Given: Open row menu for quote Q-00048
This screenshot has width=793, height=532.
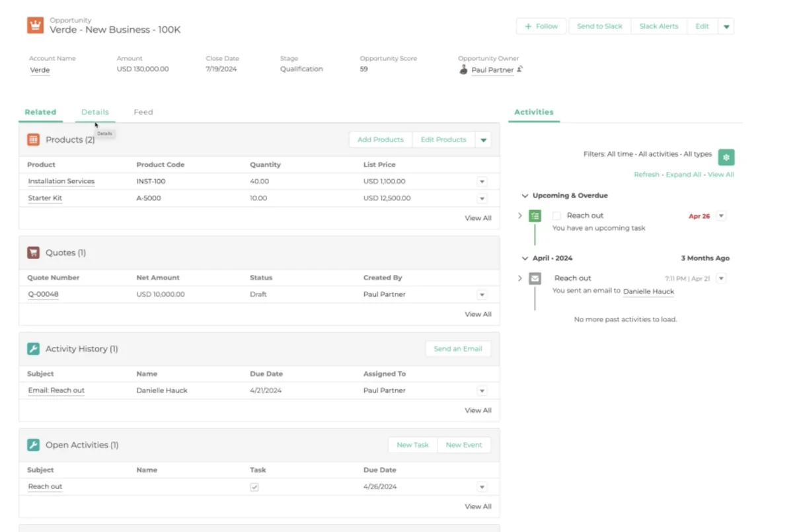Looking at the screenshot, I should [482, 294].
